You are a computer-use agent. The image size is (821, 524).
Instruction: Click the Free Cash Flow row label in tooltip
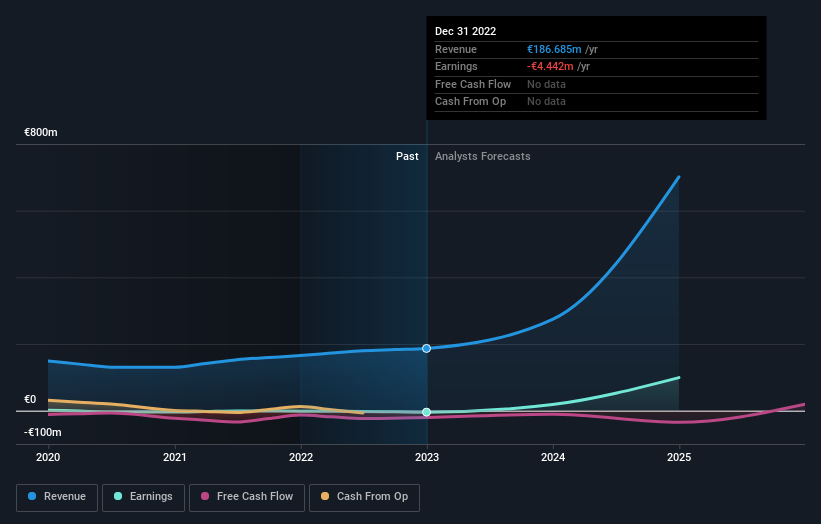point(473,84)
